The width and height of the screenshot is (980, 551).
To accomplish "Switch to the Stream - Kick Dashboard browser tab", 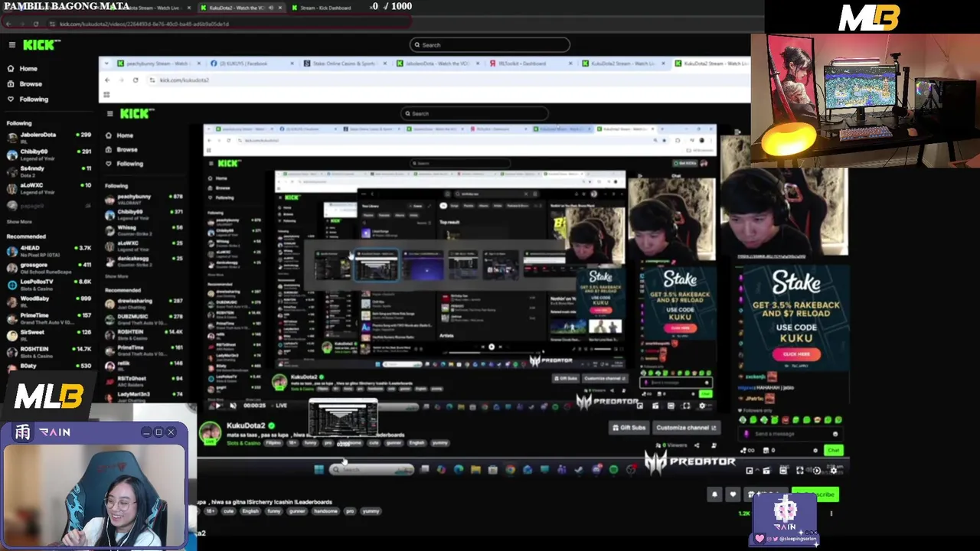I will pos(325,8).
